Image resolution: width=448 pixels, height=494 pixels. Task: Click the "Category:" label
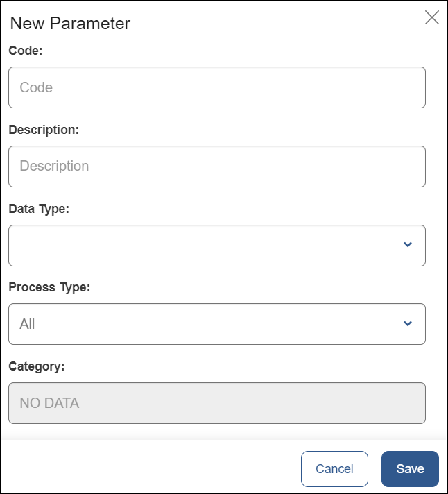36,366
